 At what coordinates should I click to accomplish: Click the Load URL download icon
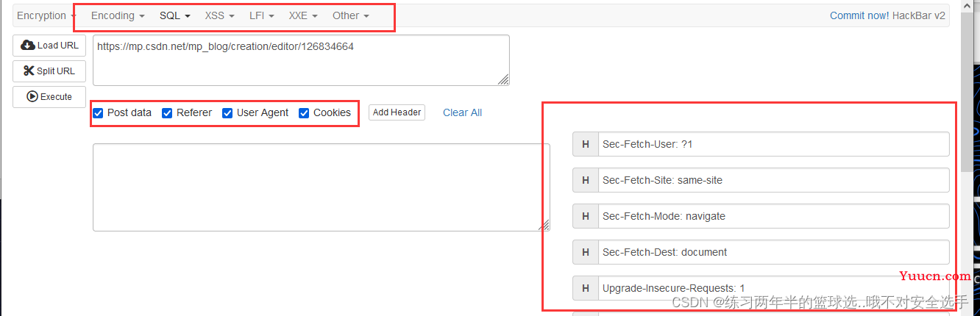click(28, 46)
